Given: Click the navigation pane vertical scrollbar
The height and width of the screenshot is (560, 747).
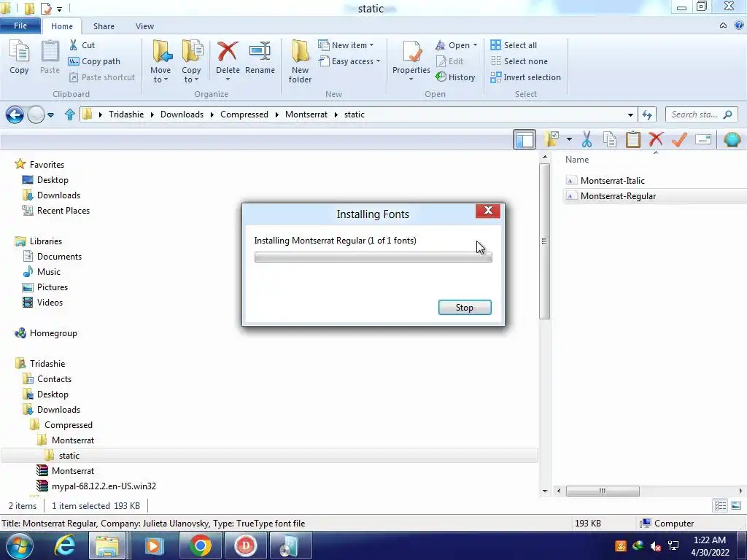Looking at the screenshot, I should (x=545, y=241).
